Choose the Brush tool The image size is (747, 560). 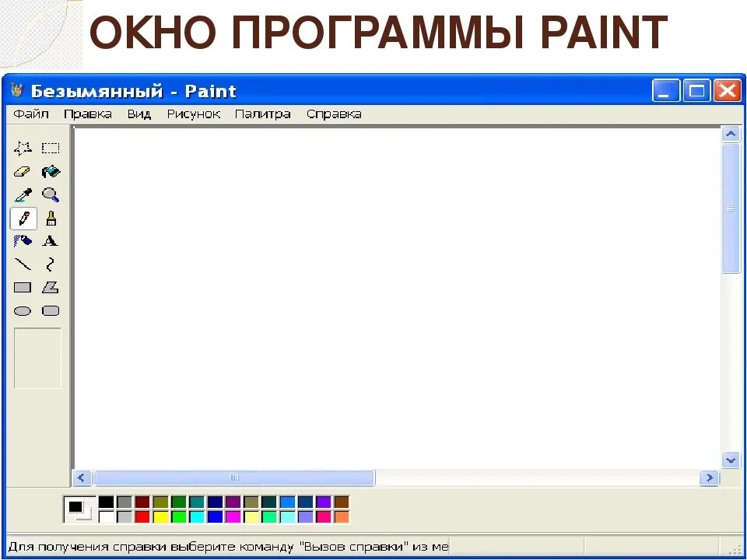click(51, 219)
